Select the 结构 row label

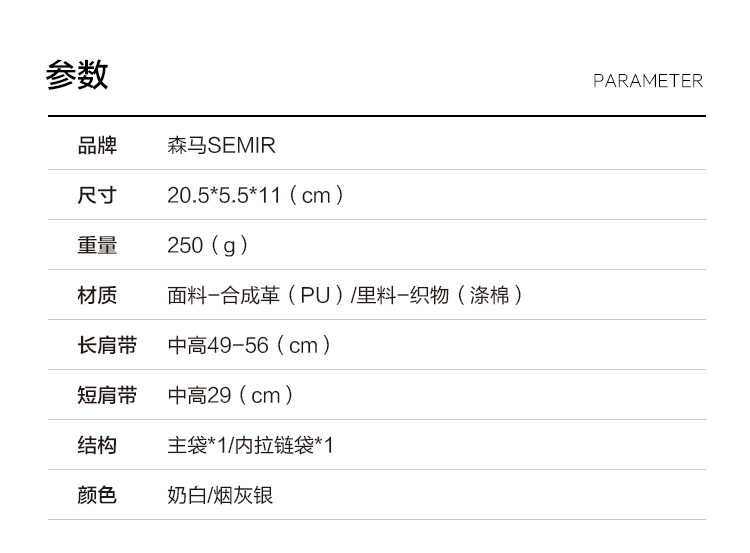pos(97,445)
